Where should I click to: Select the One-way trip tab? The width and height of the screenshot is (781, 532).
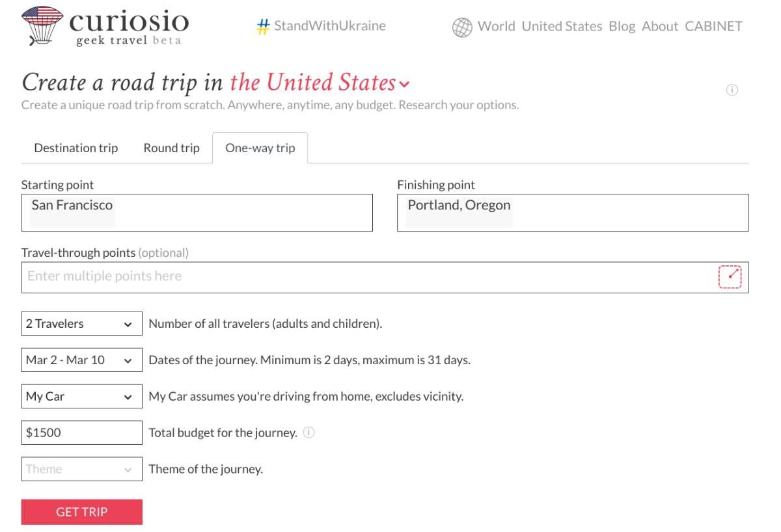260,148
